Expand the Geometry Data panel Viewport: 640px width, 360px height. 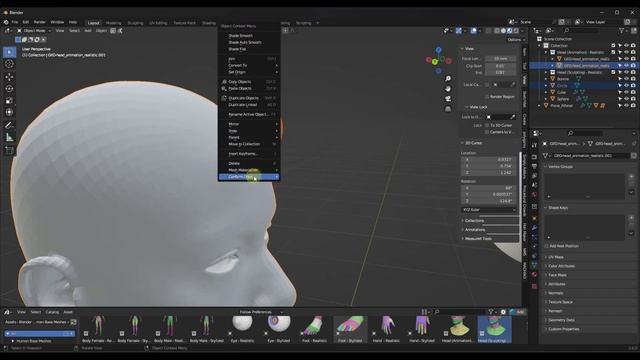point(561,320)
